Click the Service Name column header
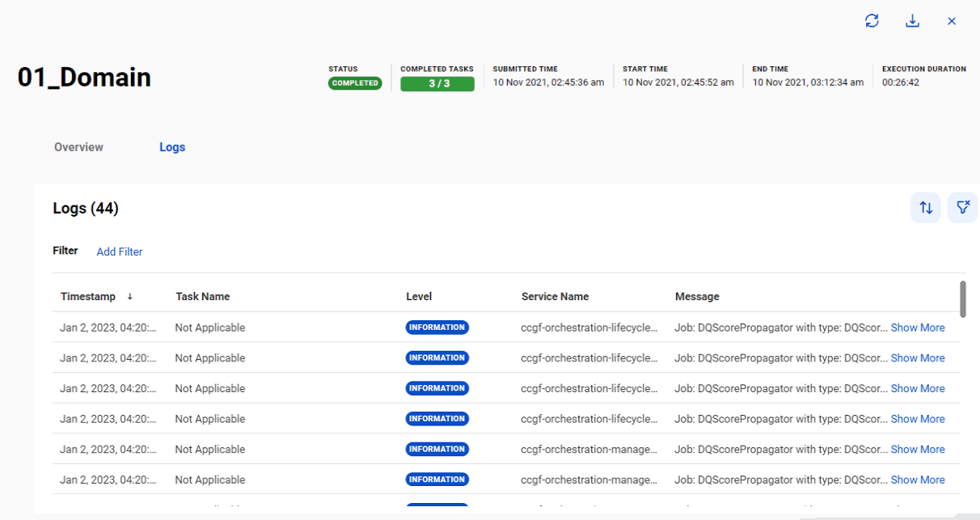 tap(555, 297)
